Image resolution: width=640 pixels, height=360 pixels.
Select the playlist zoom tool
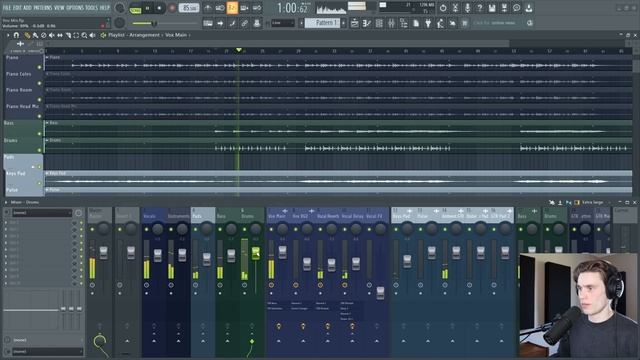point(84,35)
